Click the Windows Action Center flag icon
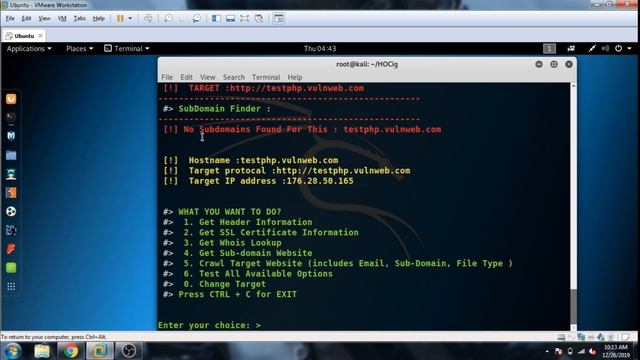This screenshot has height=360, width=640. click(558, 351)
